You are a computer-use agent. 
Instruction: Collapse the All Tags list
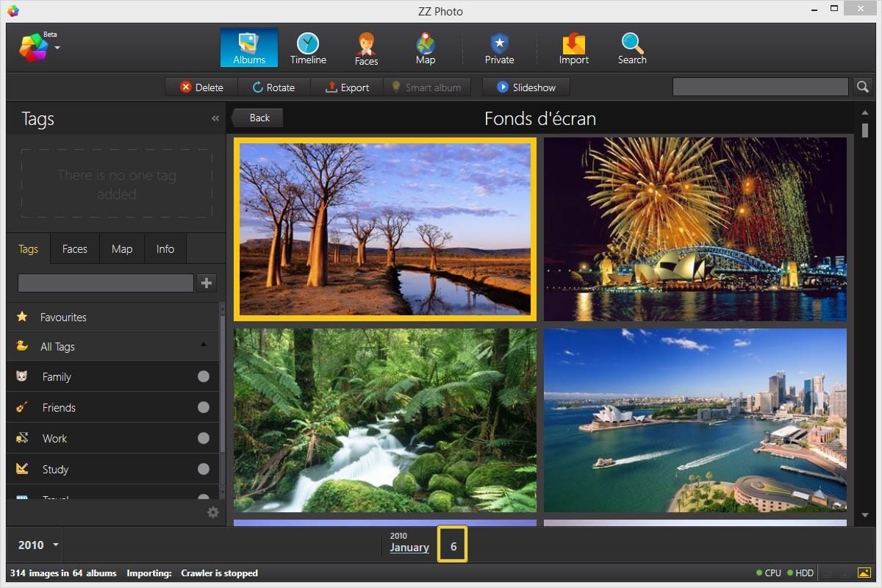pyautogui.click(x=203, y=345)
